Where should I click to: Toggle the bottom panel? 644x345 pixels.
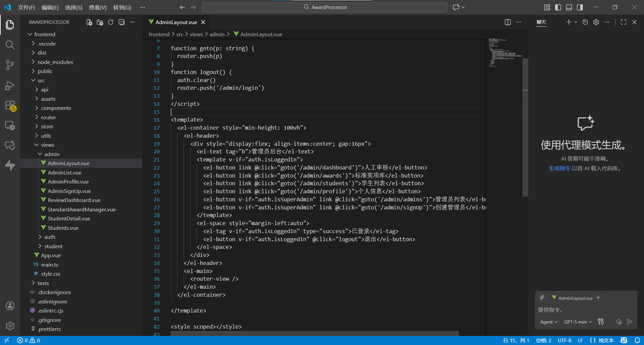569,7
